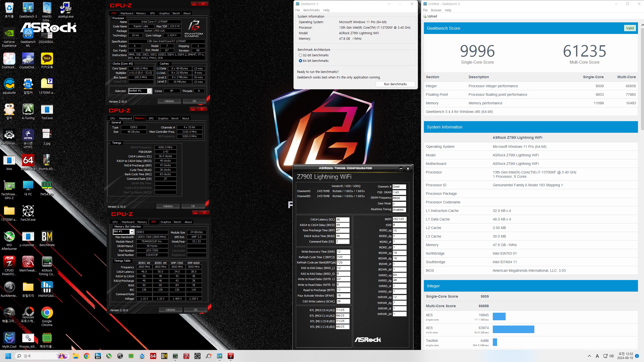Open ASRock Timing Configurator desktop shortcut
Screen dimensions: 644x362
tap(47, 266)
